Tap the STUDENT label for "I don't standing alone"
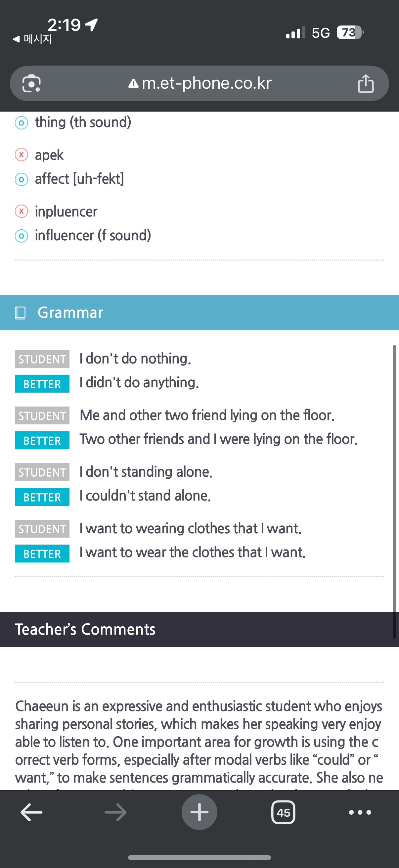The image size is (399, 868). [x=42, y=472]
